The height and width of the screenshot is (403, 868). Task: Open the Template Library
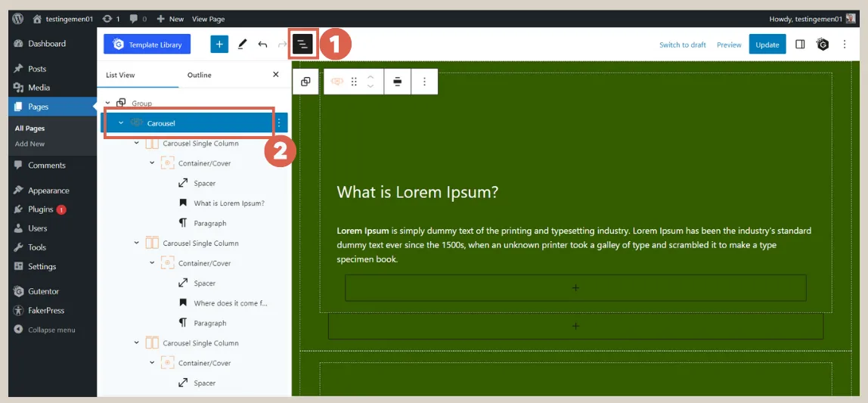pos(147,45)
